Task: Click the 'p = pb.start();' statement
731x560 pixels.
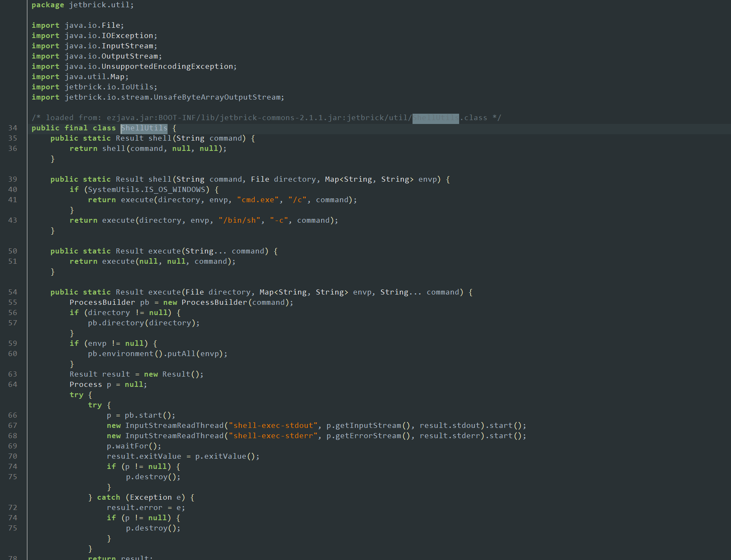Action: pyautogui.click(x=141, y=415)
